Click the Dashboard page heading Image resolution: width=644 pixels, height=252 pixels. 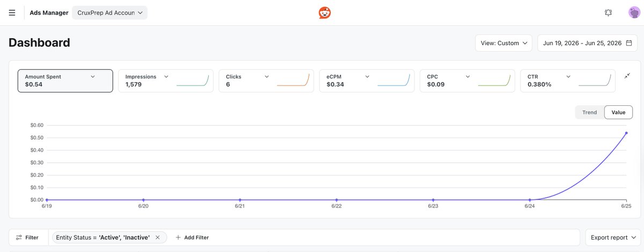pos(39,43)
